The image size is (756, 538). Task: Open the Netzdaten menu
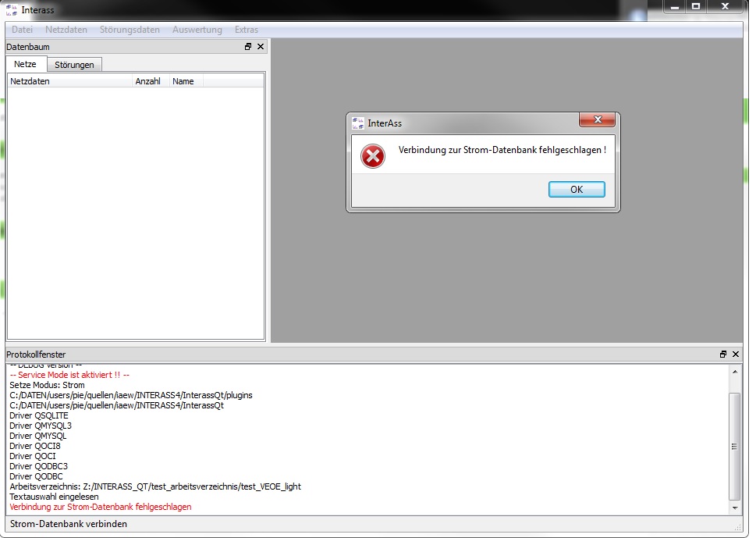point(66,30)
